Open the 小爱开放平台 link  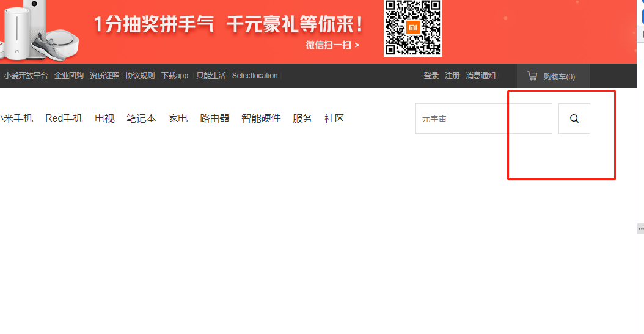[x=26, y=76]
